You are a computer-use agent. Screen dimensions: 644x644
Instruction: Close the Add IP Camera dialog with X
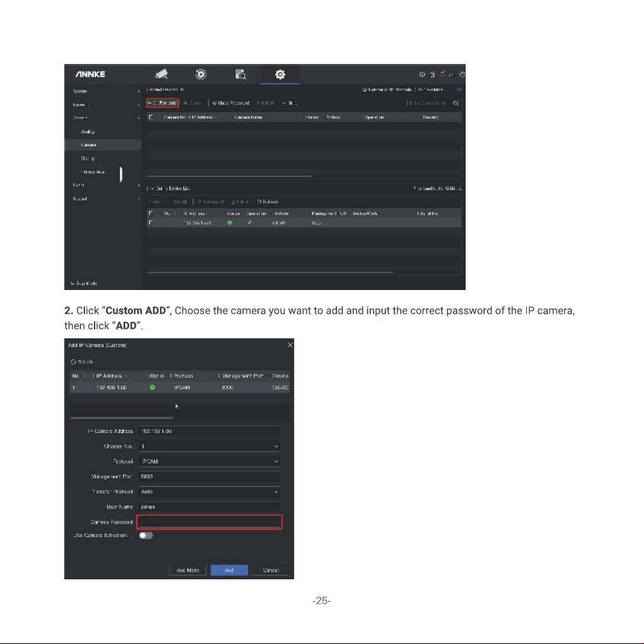coord(290,345)
